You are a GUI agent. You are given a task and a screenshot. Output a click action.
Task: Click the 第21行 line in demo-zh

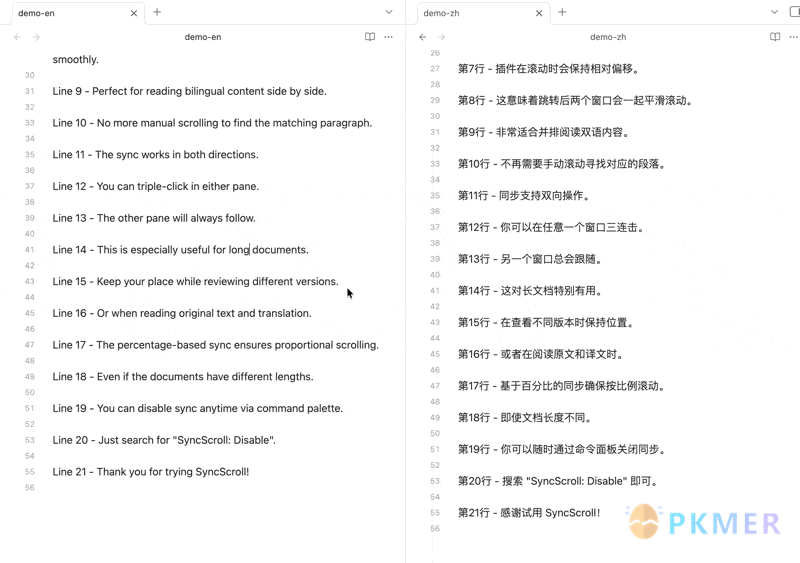pyautogui.click(x=529, y=512)
